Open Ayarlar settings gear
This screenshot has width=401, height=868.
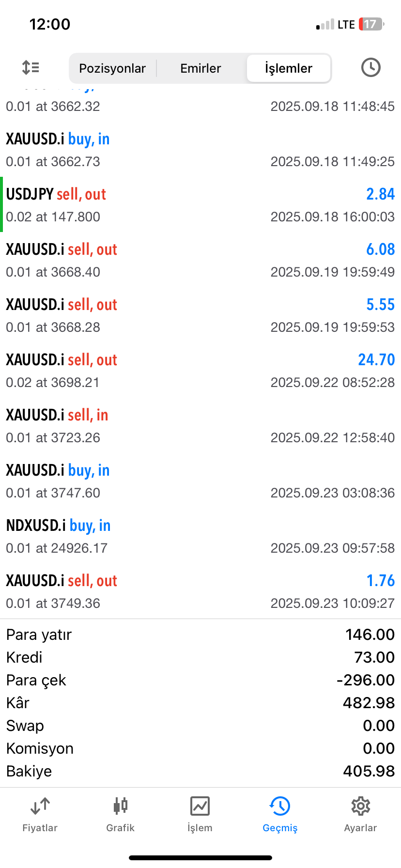point(360,815)
